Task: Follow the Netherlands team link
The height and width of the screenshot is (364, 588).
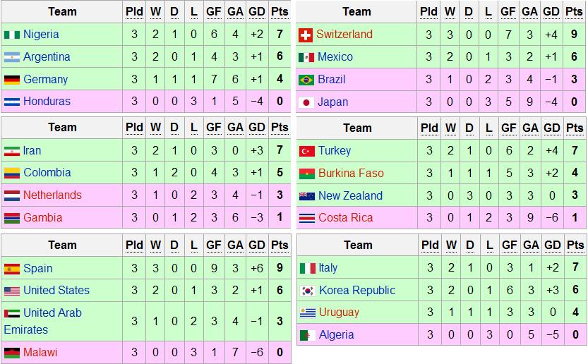Action: pyautogui.click(x=52, y=195)
